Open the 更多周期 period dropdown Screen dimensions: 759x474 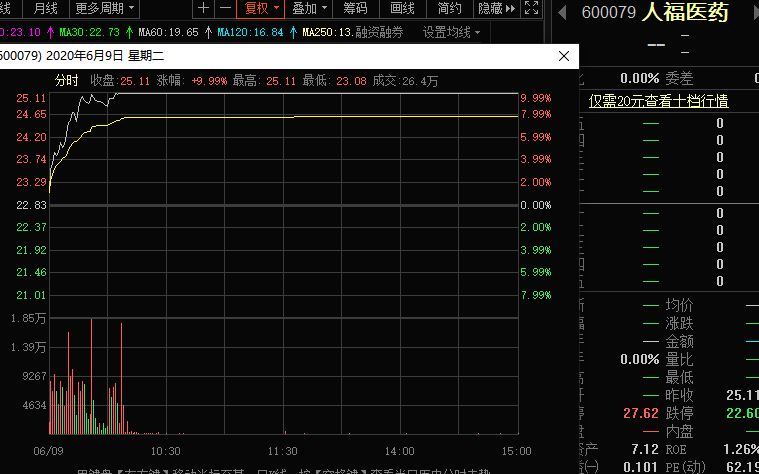[x=105, y=9]
